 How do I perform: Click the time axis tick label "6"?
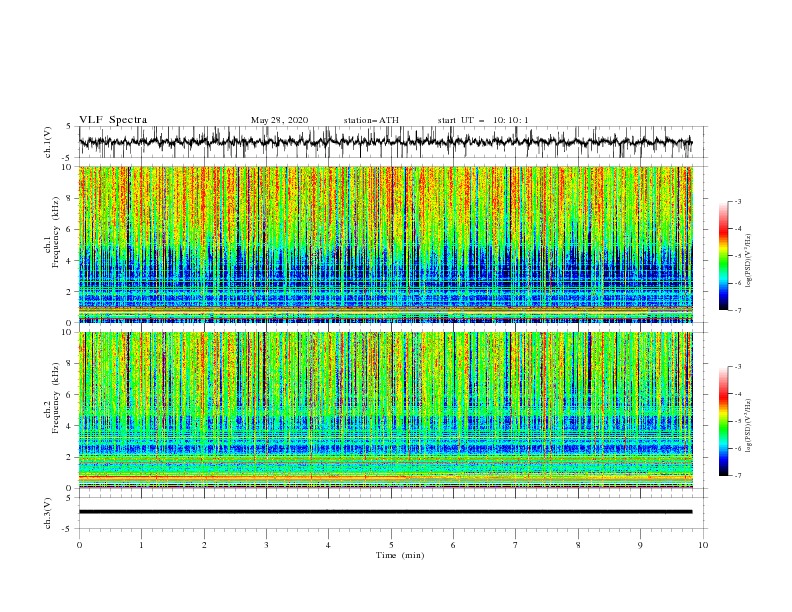(x=453, y=545)
